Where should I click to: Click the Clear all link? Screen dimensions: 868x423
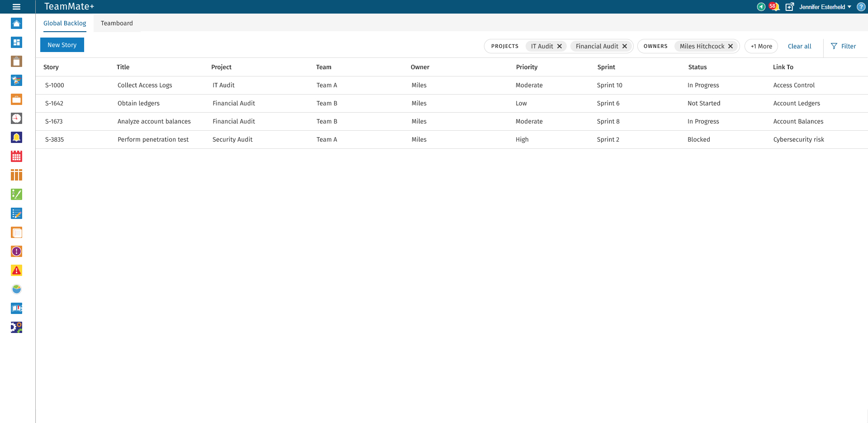click(799, 46)
